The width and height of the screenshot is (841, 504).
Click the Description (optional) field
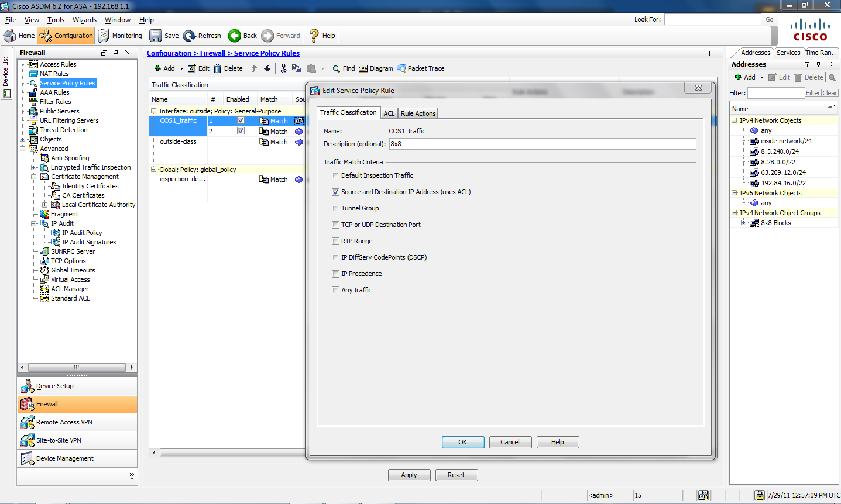coord(543,144)
